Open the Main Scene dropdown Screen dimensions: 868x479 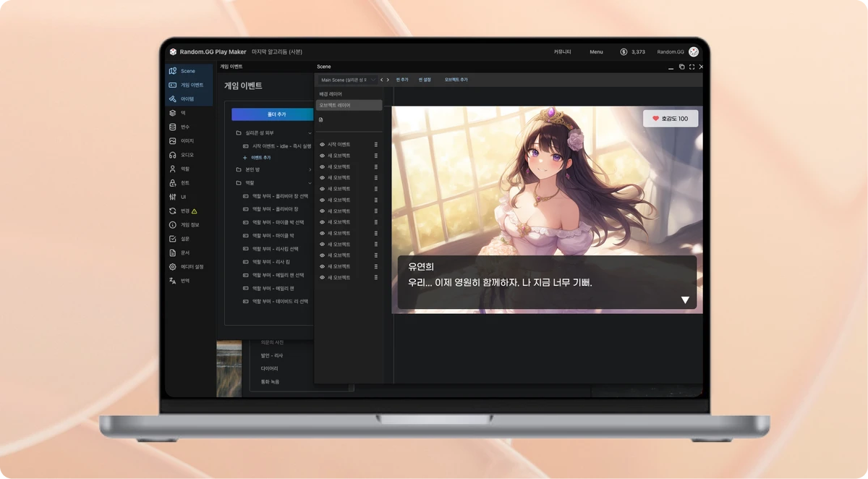pyautogui.click(x=347, y=80)
